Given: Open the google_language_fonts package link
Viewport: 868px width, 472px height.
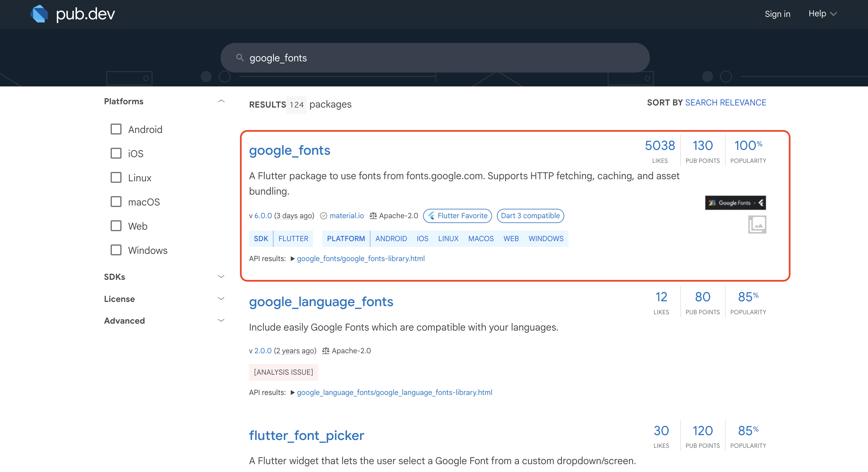Looking at the screenshot, I should pyautogui.click(x=321, y=302).
